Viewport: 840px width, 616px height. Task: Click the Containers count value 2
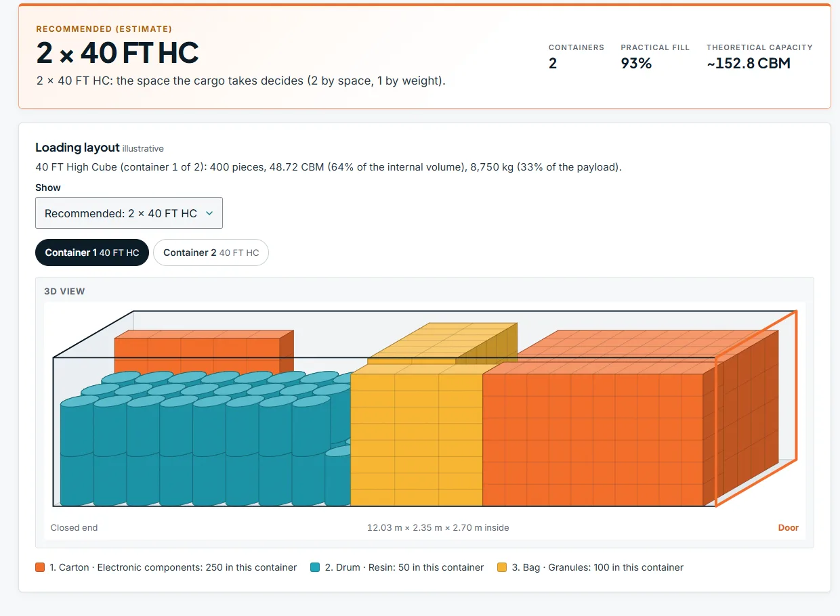click(x=553, y=64)
